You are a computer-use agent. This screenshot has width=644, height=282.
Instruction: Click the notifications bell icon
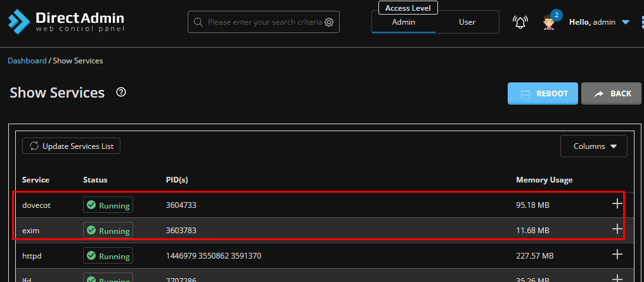[520, 22]
